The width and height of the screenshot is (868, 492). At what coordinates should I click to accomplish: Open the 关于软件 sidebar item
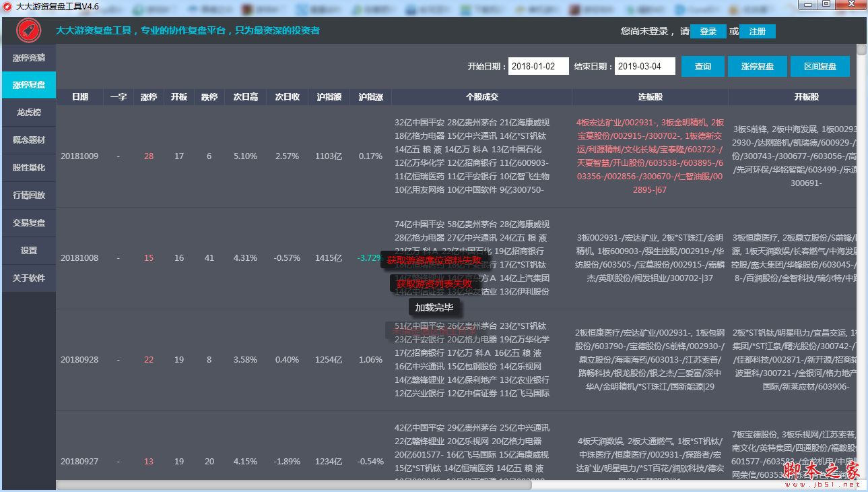click(28, 278)
